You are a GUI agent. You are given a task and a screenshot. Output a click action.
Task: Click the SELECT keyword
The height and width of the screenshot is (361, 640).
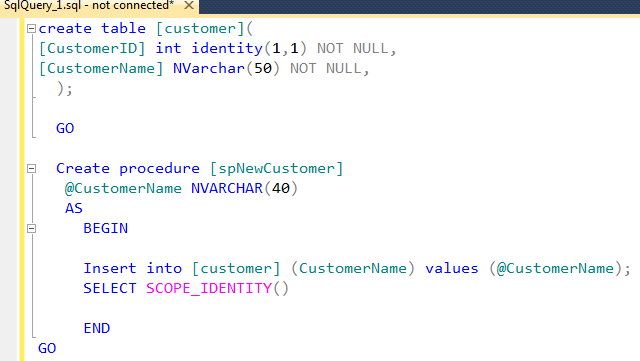[110, 288]
